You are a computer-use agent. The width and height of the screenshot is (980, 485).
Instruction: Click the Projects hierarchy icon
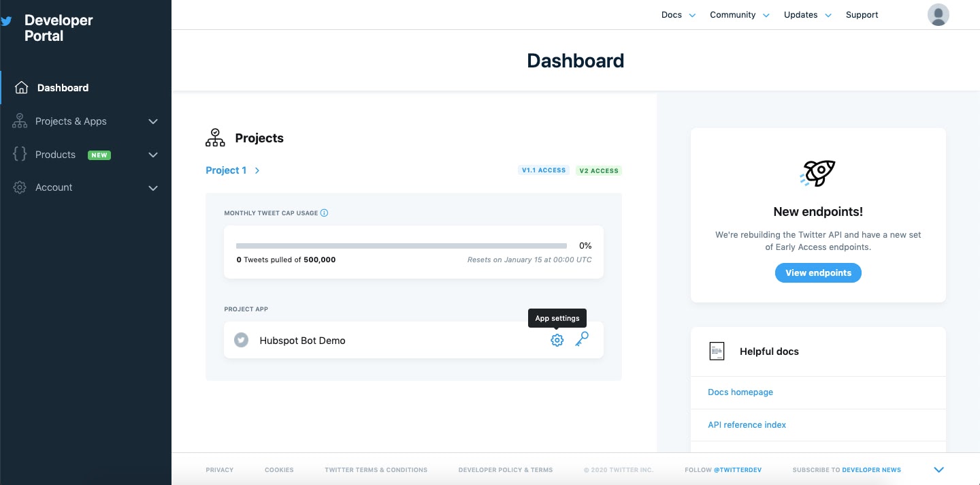[x=215, y=138]
